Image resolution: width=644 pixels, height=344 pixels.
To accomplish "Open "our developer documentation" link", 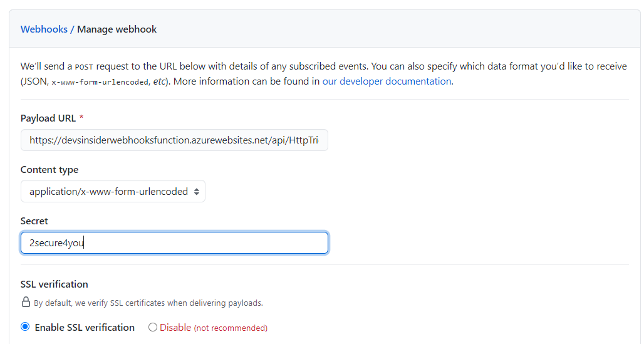I will pos(387,81).
